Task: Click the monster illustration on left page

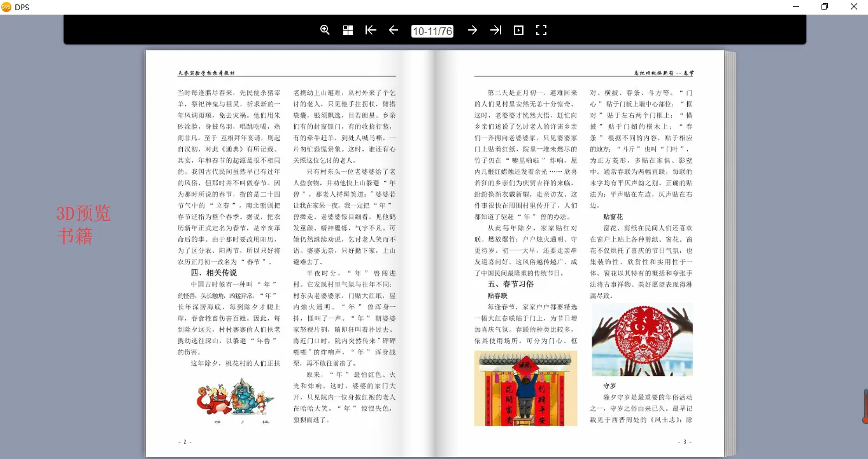Action: [x=235, y=401]
